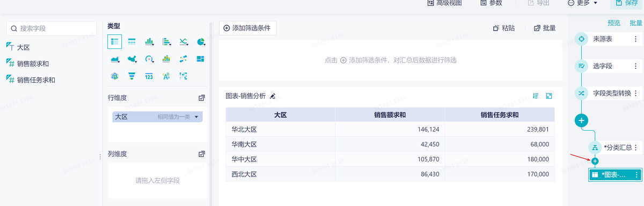Click the 预览 link in steps panel
This screenshot has height=206, width=644.
tap(614, 23)
